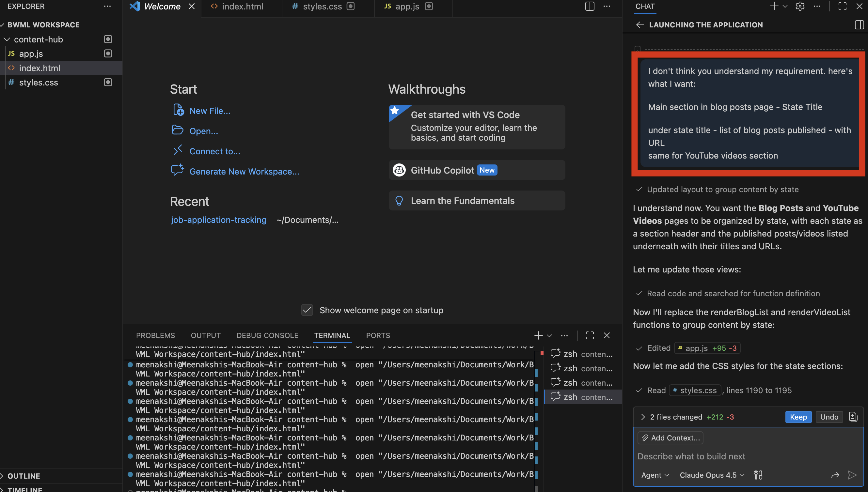Click the split editor layout icon
The image size is (868, 492).
point(590,7)
